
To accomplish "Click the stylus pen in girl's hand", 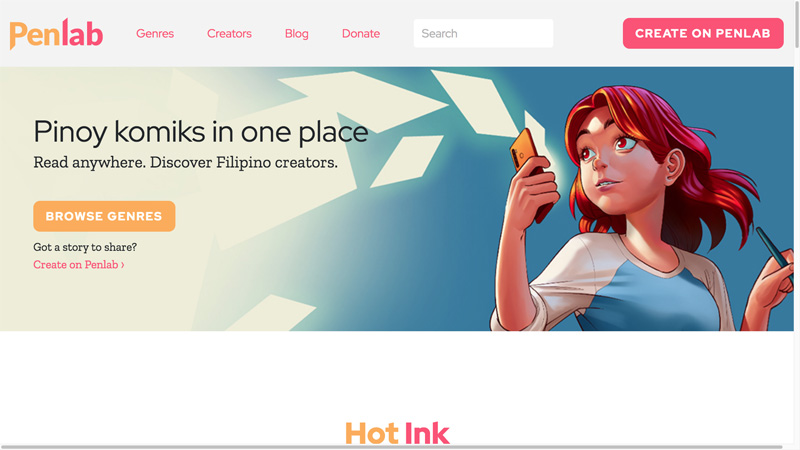I will click(x=773, y=247).
